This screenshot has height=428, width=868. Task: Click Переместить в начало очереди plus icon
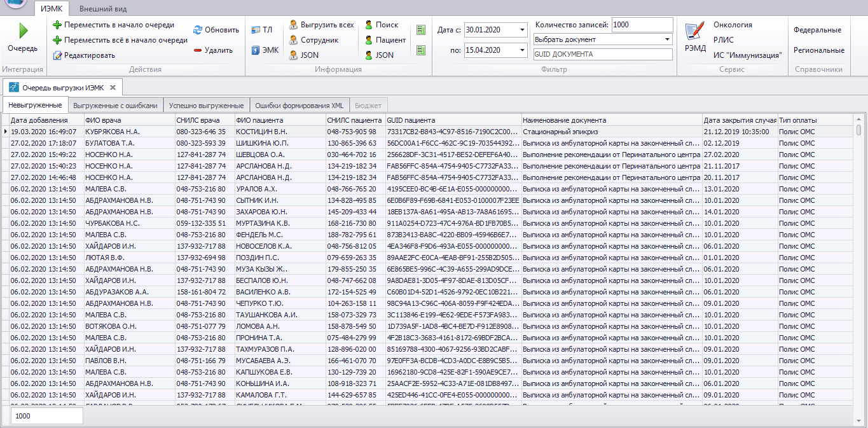point(57,25)
